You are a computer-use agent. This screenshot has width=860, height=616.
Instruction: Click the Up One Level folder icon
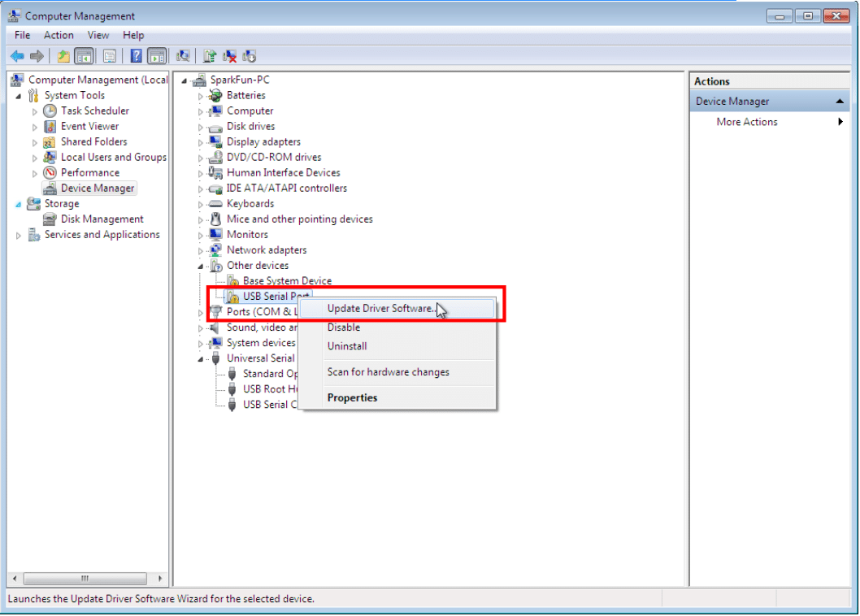pos(63,56)
